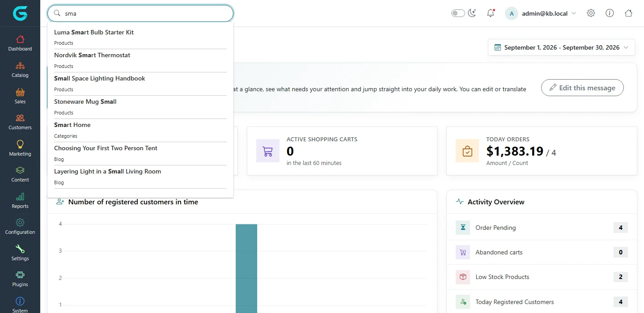
Task: Open Today Registered Customers activity row
Action: (x=542, y=302)
